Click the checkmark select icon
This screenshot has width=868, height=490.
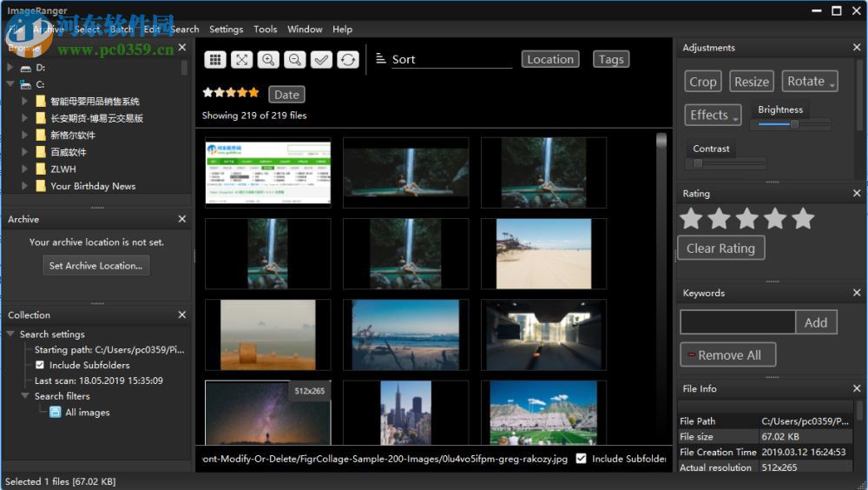pos(321,59)
